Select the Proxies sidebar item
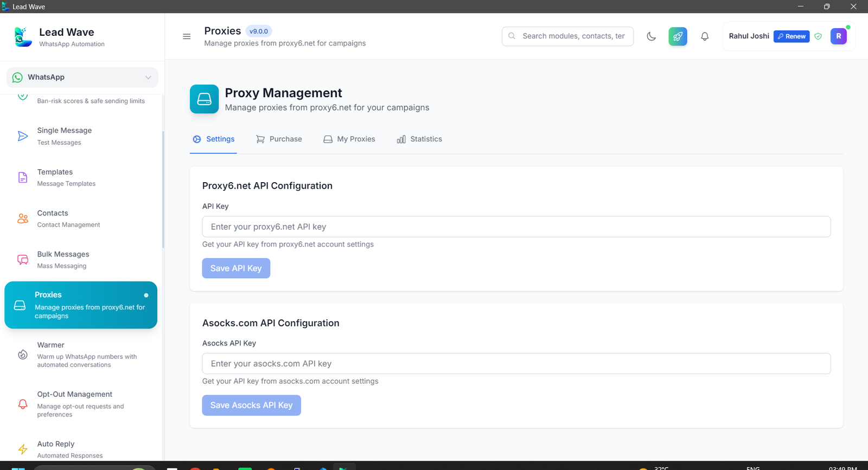The image size is (868, 470). click(81, 305)
